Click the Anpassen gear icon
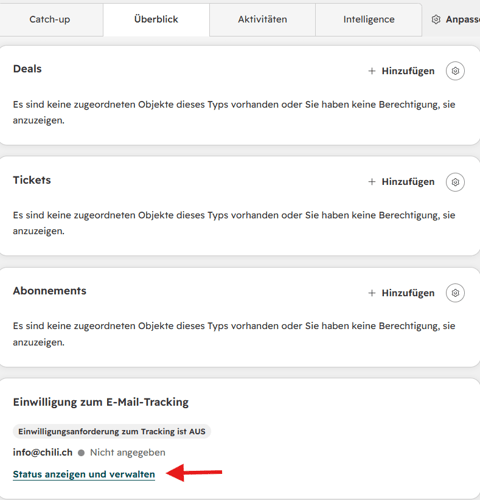 [436, 19]
